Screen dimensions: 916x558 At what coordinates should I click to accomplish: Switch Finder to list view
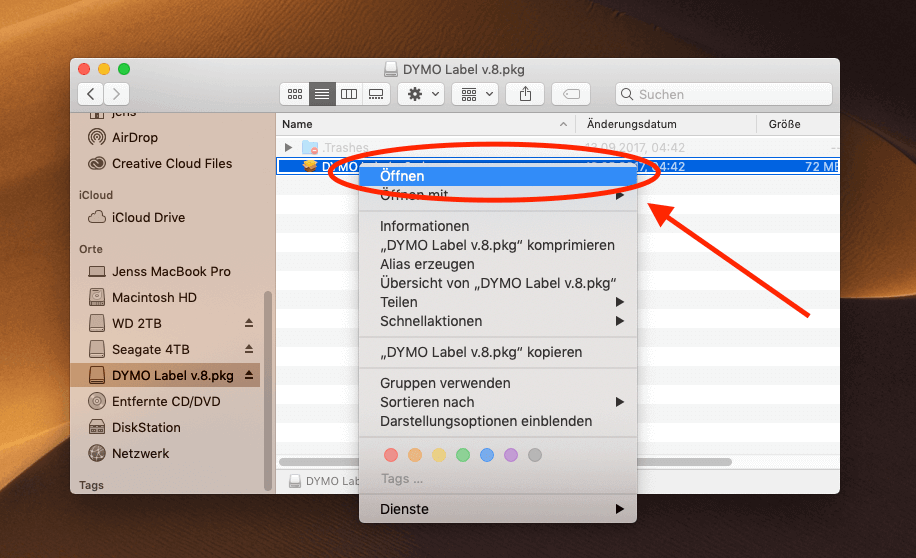click(x=322, y=94)
